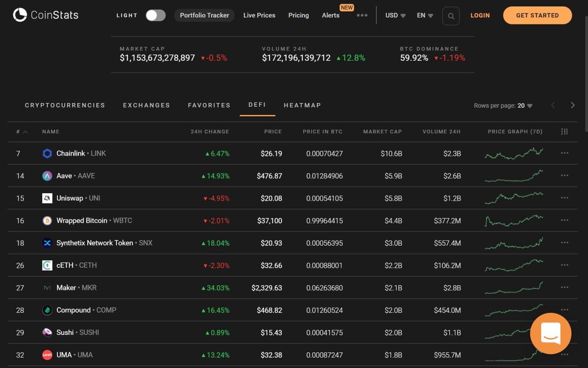Screen dimensions: 588x368
Task: View Uniswap 7D price graph
Action: [514, 198]
